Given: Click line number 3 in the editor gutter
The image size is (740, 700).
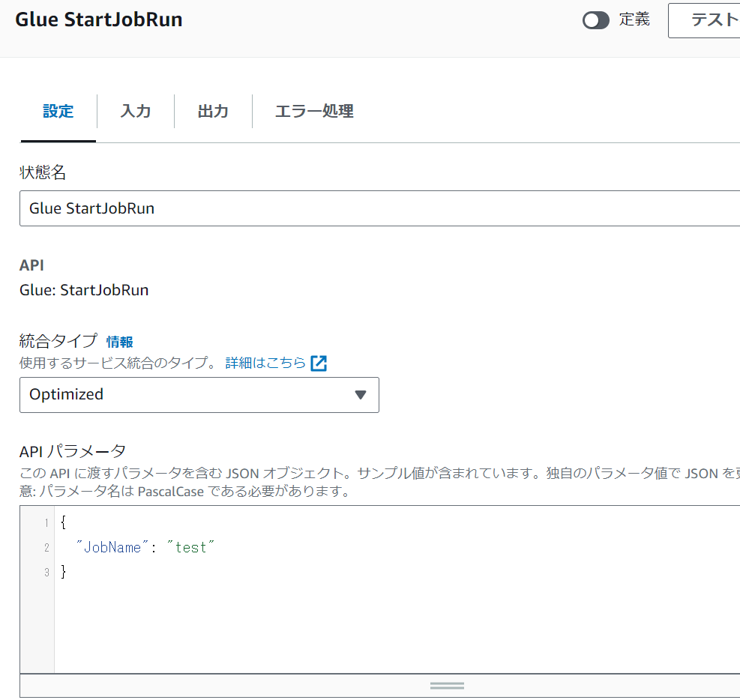Looking at the screenshot, I should click(x=46, y=572).
